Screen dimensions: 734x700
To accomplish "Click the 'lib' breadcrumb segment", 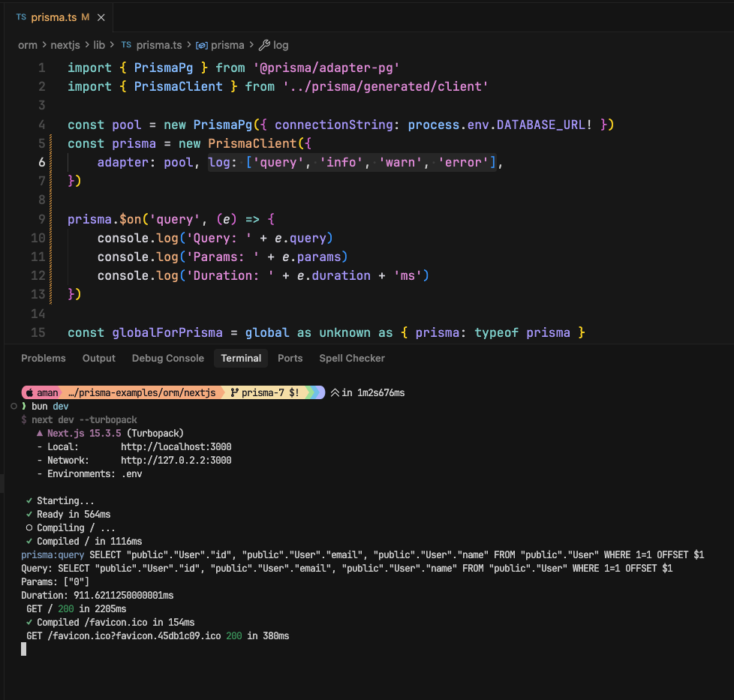I will [99, 45].
